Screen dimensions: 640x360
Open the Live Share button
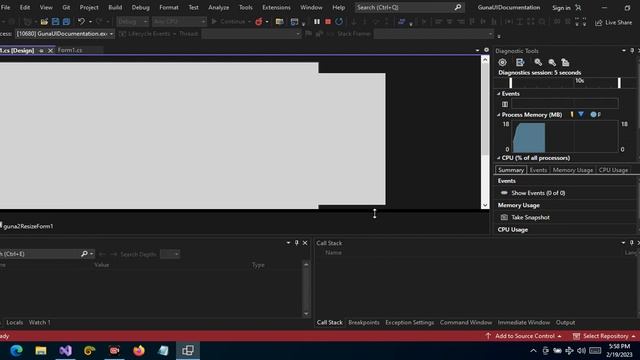[x=613, y=22]
